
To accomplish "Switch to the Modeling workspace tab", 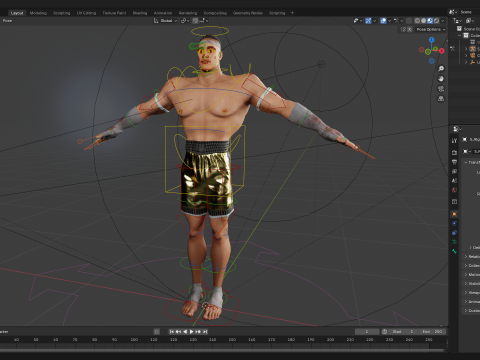I will pos(38,13).
